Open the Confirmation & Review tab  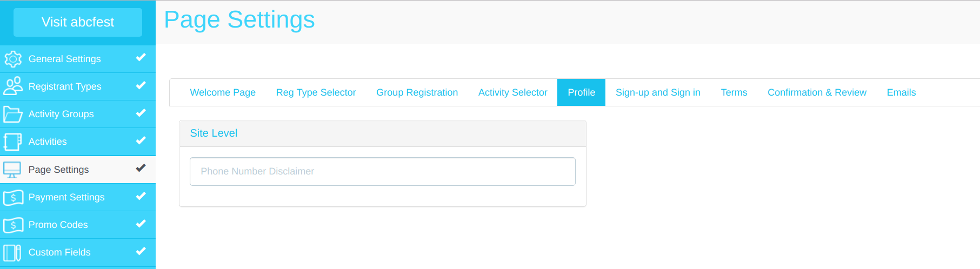coord(817,92)
